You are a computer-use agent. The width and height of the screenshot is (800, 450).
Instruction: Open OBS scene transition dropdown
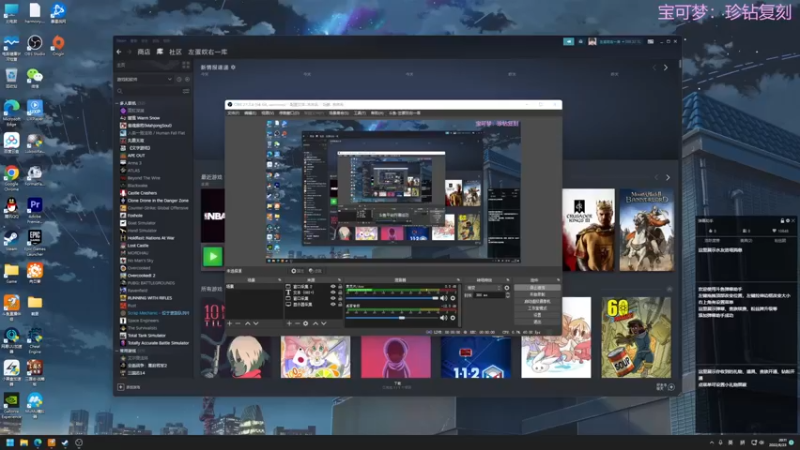pyautogui.click(x=483, y=288)
